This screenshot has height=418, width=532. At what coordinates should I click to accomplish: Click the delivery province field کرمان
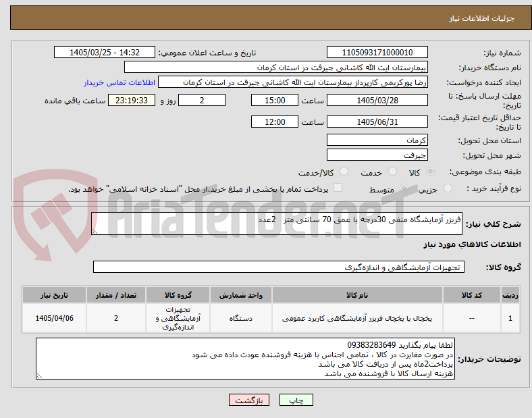(x=377, y=140)
